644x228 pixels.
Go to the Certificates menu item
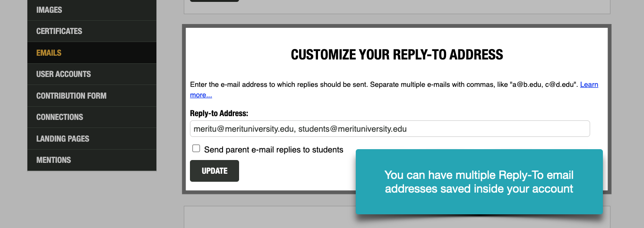coord(59,31)
